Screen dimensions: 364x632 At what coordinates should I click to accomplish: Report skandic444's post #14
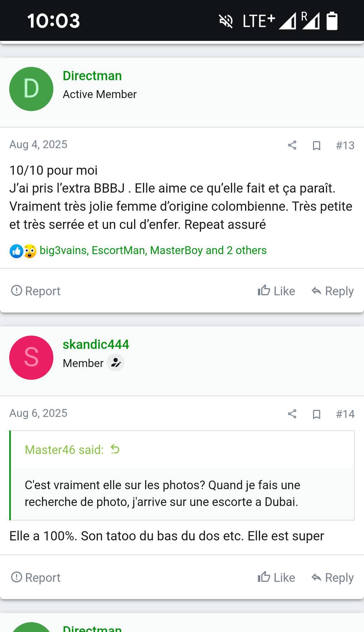coord(36,577)
